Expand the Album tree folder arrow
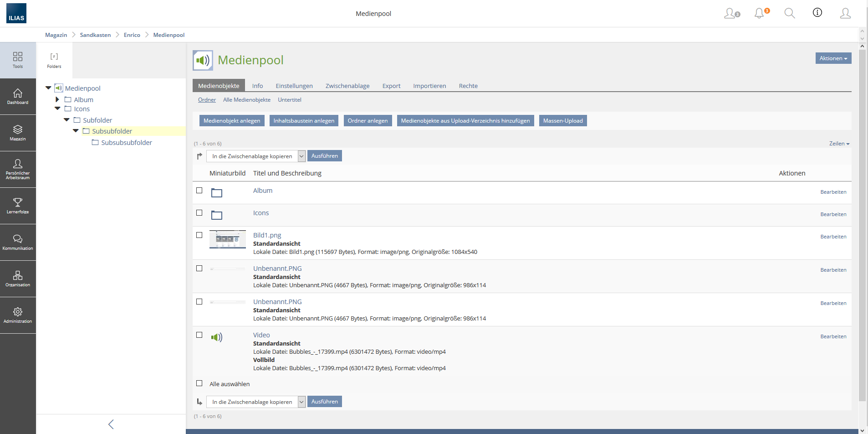 pyautogui.click(x=57, y=99)
